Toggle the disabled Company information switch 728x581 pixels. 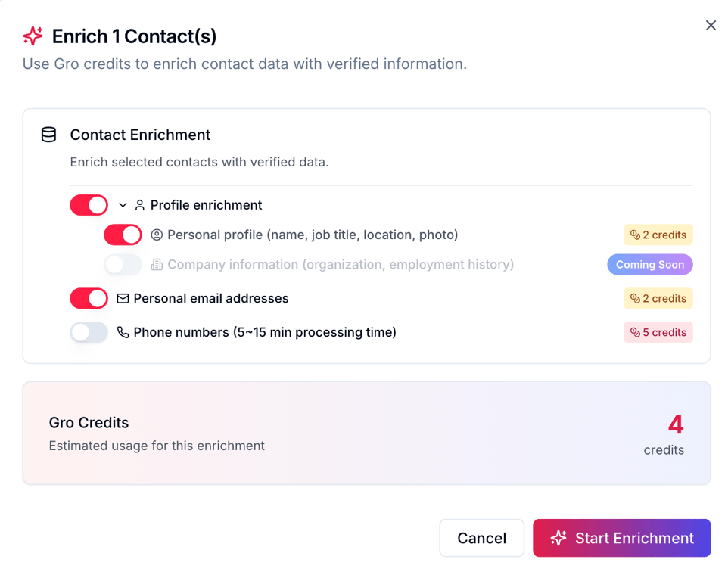tap(123, 264)
